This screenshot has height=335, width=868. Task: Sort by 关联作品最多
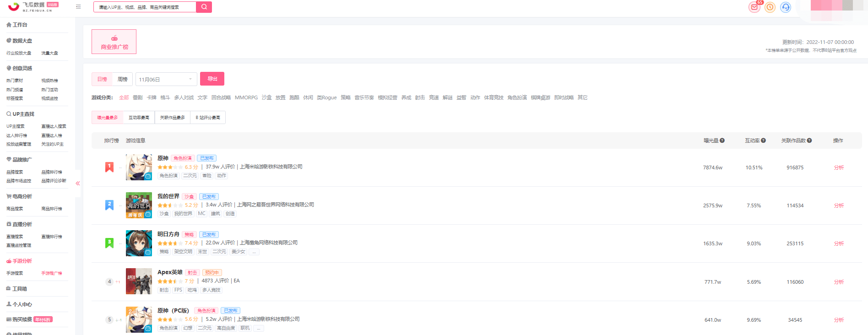click(x=173, y=118)
